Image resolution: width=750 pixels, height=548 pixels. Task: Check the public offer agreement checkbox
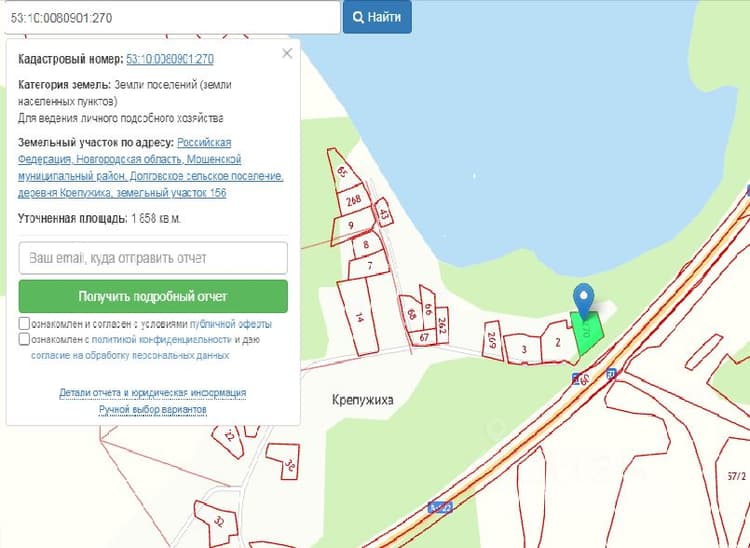click(24, 323)
